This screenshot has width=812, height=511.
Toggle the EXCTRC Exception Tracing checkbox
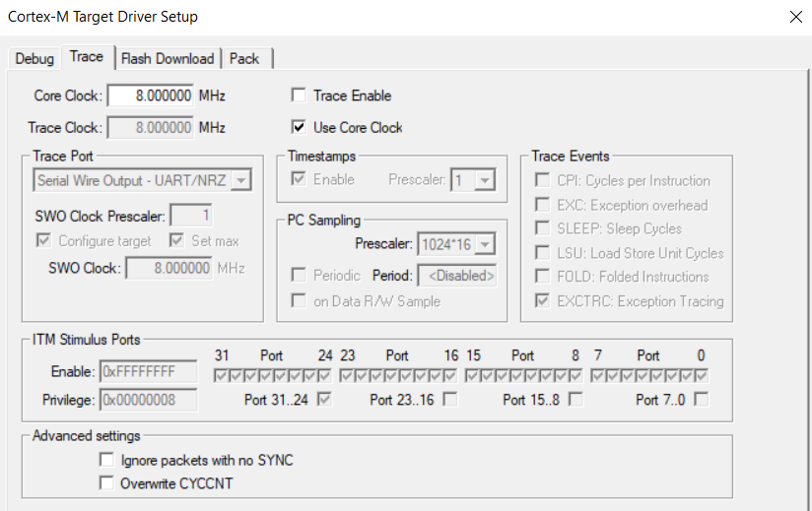tap(541, 301)
